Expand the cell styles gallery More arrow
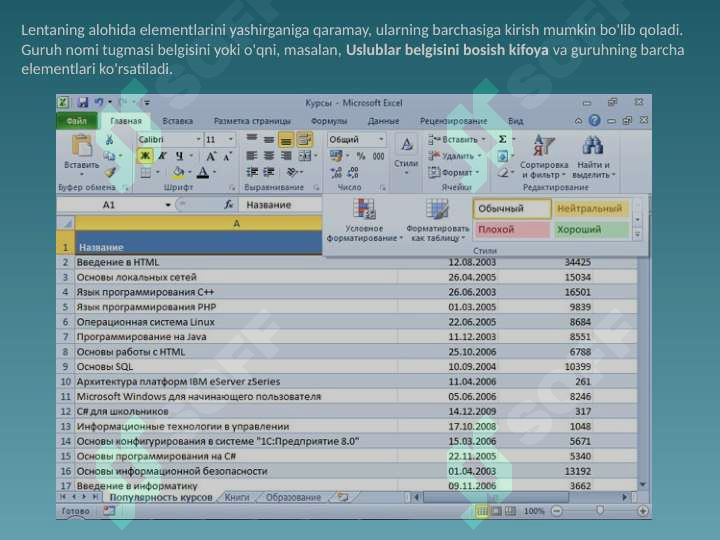The width and height of the screenshot is (720, 540). coord(637,235)
